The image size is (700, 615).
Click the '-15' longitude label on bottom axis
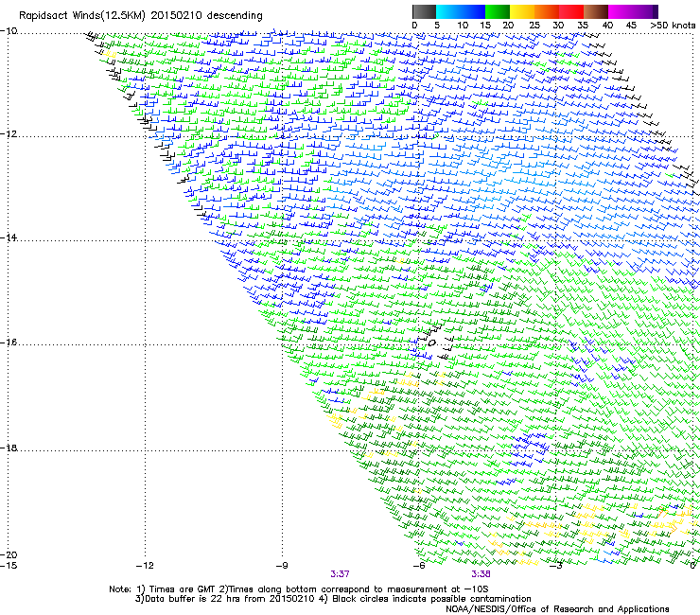(9, 566)
